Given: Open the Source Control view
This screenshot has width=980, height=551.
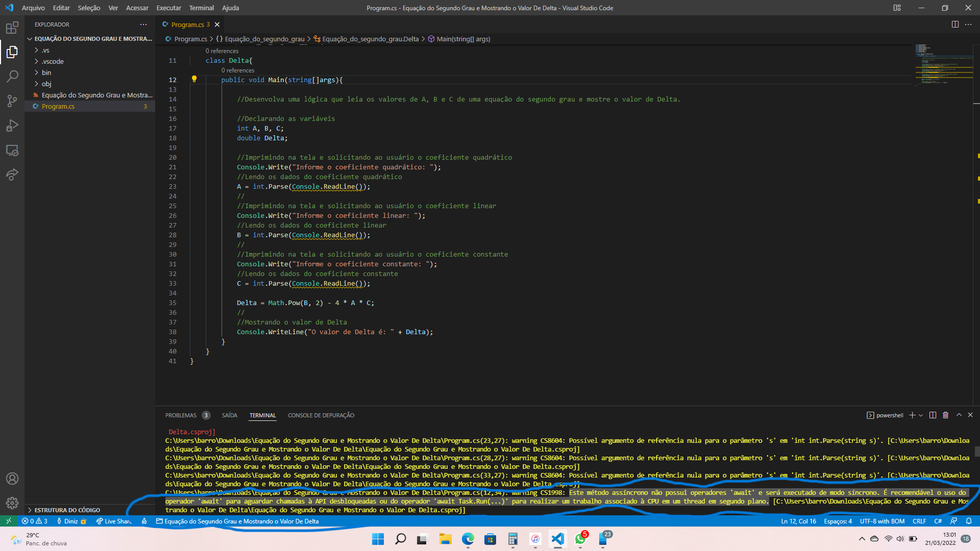Looking at the screenshot, I should (12, 101).
